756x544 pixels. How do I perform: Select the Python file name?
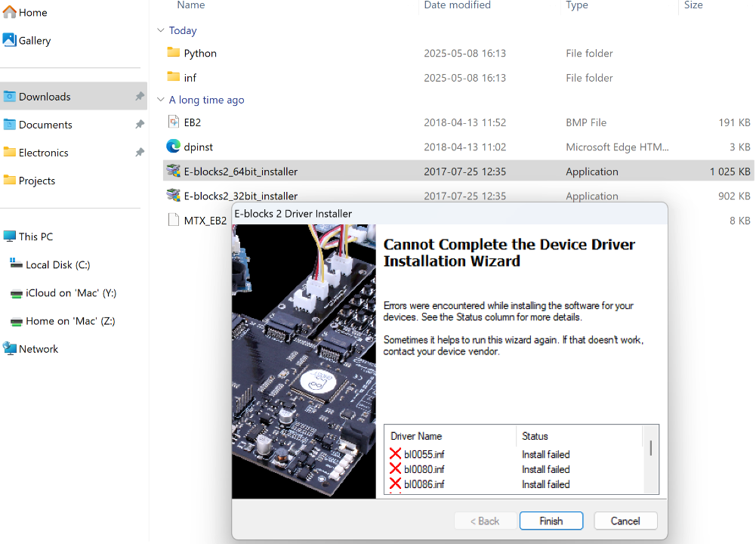200,53
